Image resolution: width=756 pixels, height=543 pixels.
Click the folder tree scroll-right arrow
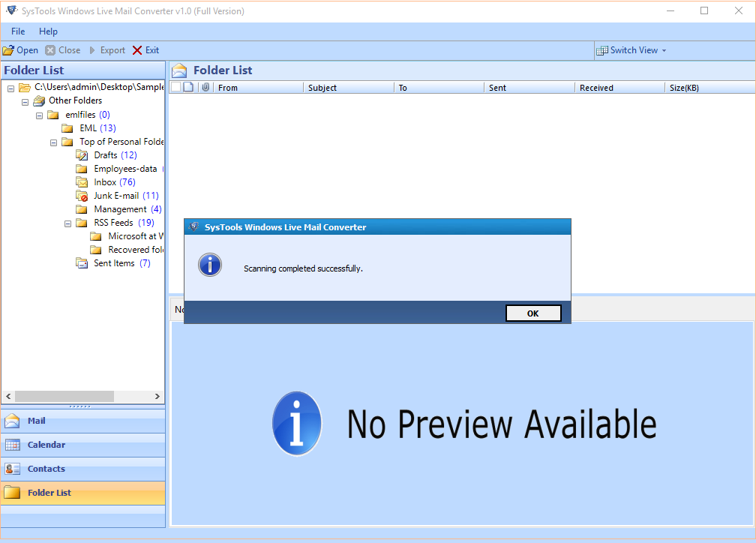[x=157, y=397]
